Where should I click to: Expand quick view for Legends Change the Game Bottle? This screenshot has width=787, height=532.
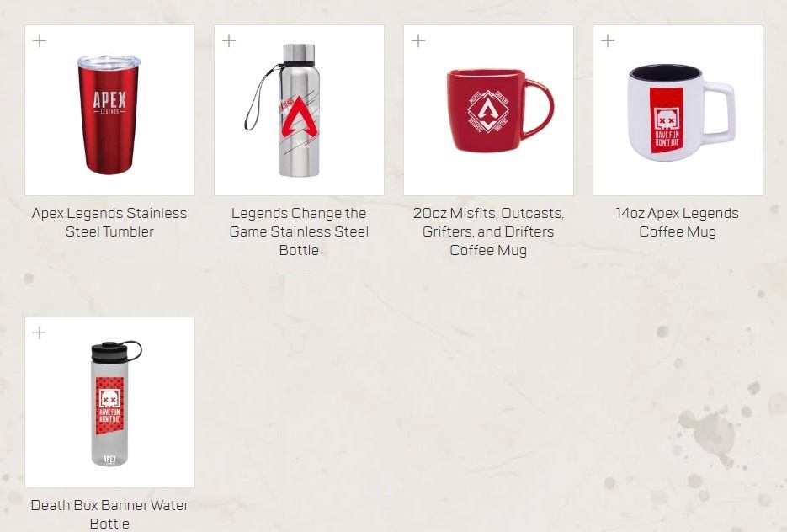pyautogui.click(x=229, y=40)
